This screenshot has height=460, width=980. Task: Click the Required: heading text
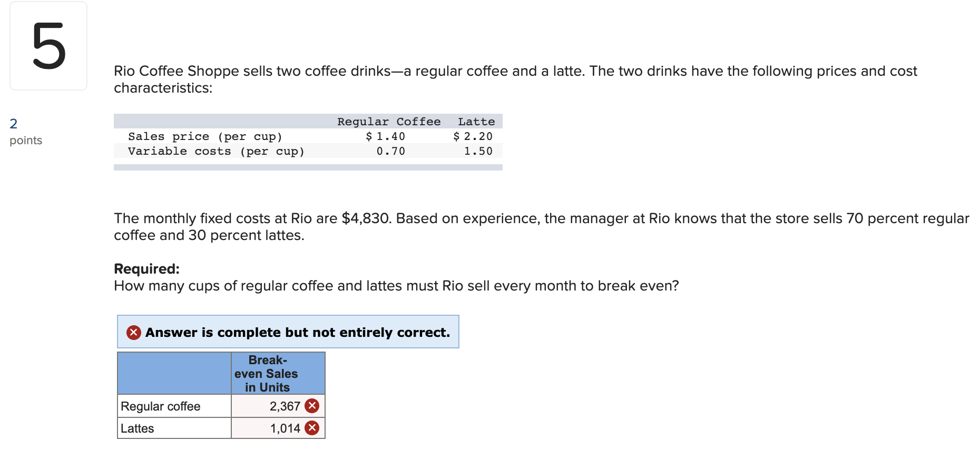[x=146, y=268]
